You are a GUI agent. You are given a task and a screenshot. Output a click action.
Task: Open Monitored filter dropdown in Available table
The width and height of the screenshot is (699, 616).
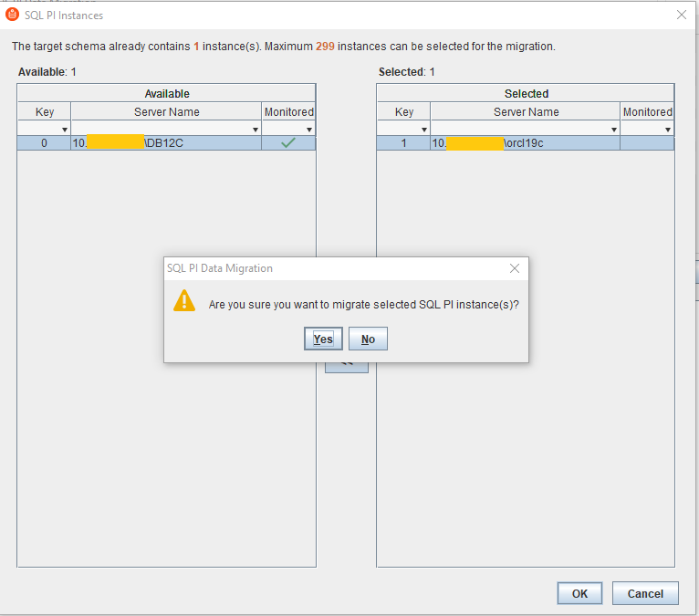coord(309,130)
